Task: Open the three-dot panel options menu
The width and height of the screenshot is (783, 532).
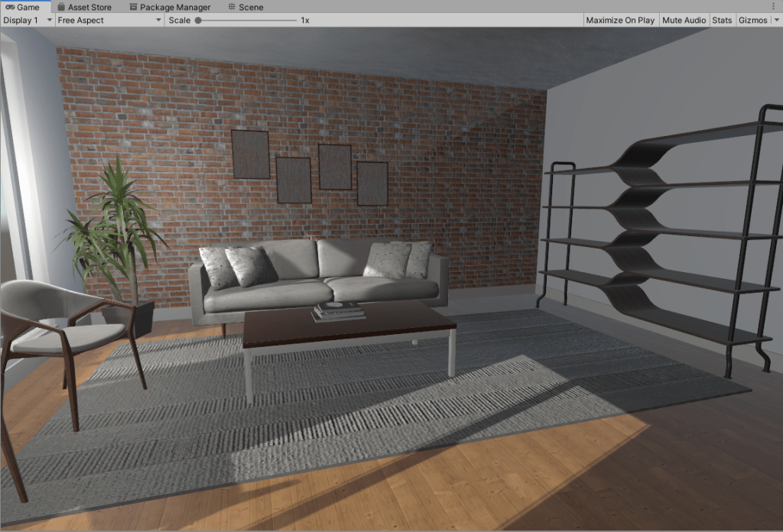Action: point(773,7)
